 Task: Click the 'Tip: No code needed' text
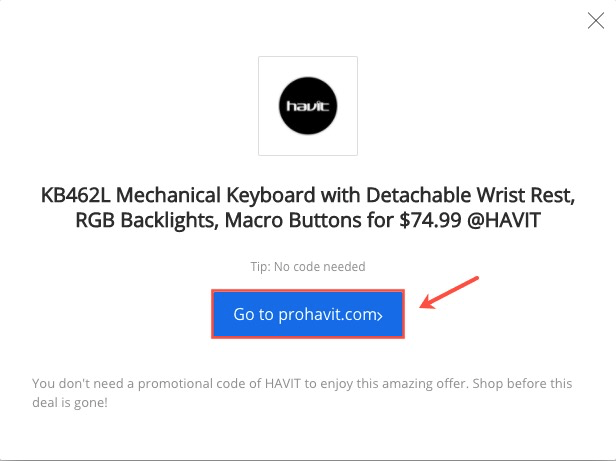[308, 266]
